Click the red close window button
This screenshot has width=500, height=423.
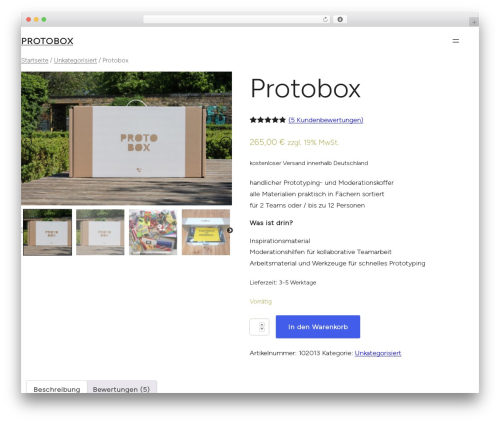pos(29,20)
